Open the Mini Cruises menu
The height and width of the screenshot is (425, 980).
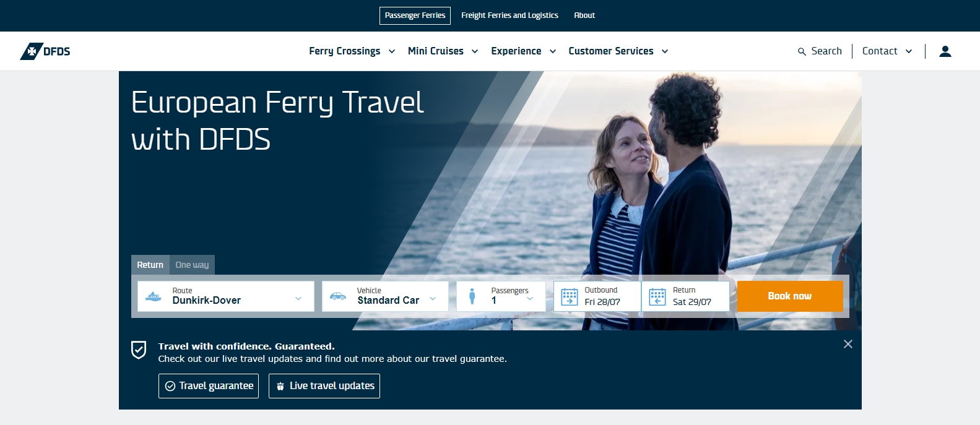point(443,51)
